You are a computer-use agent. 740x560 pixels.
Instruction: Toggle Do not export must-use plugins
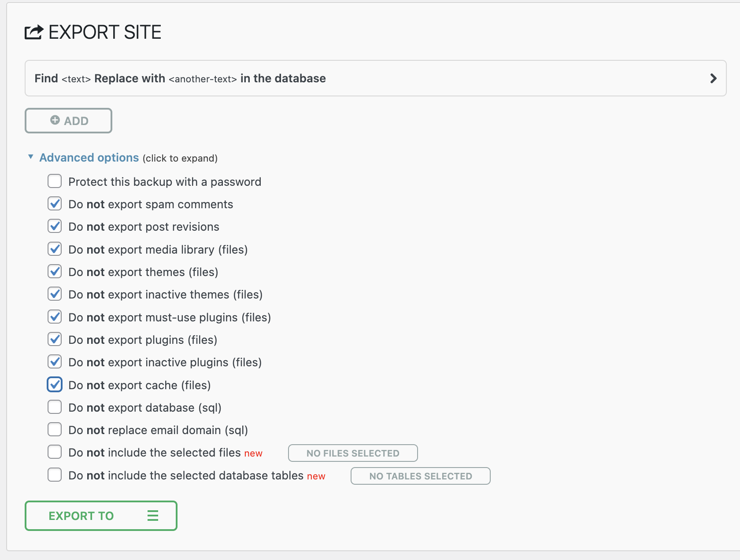tap(55, 317)
